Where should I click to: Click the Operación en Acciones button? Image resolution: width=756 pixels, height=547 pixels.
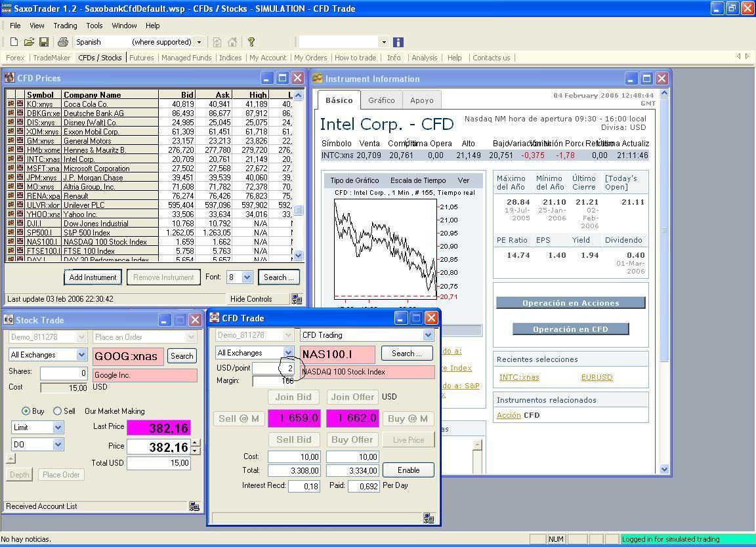point(570,303)
